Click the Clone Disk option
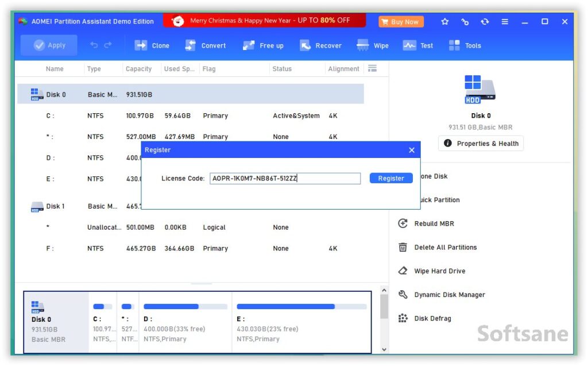Viewport: 588px width, 366px height. (434, 176)
